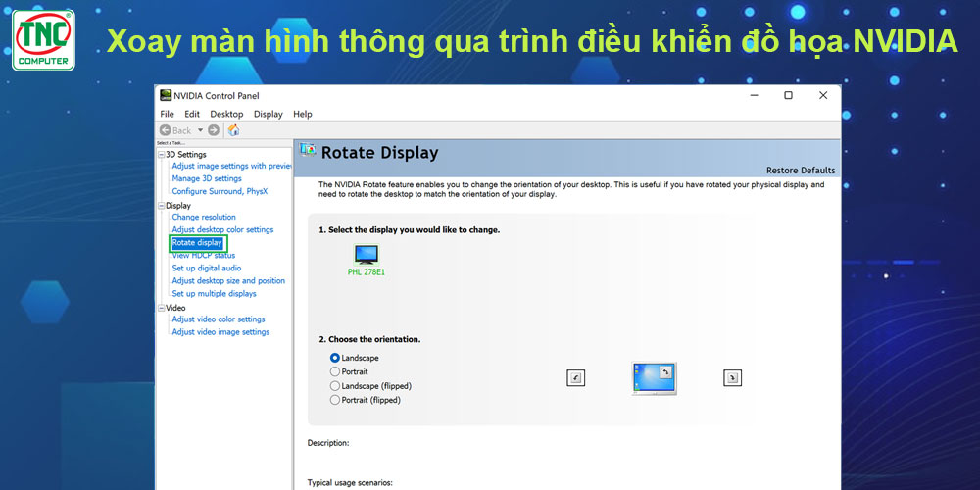The width and height of the screenshot is (980, 490).
Task: Maximize the NVIDIA Control Panel window
Action: tap(789, 95)
